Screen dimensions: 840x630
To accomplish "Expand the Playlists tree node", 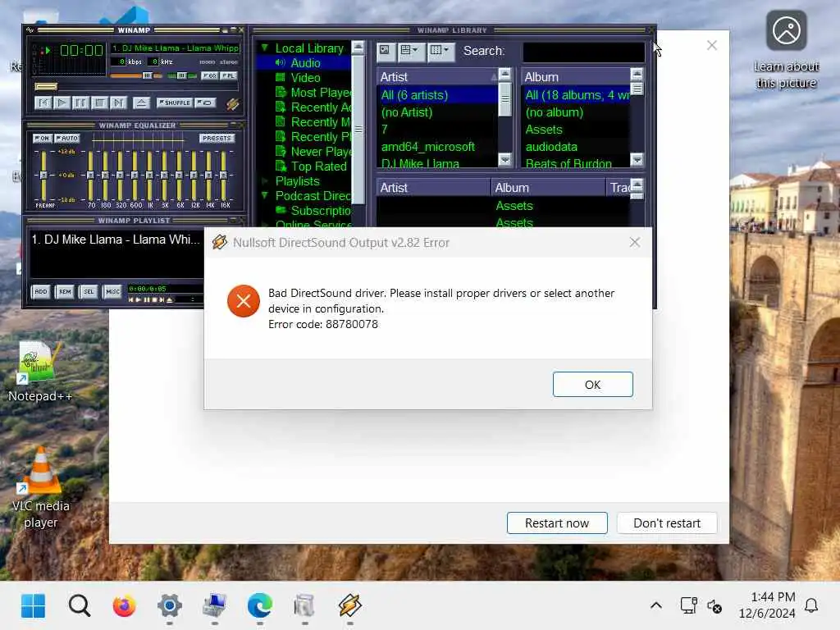I will coord(264,181).
